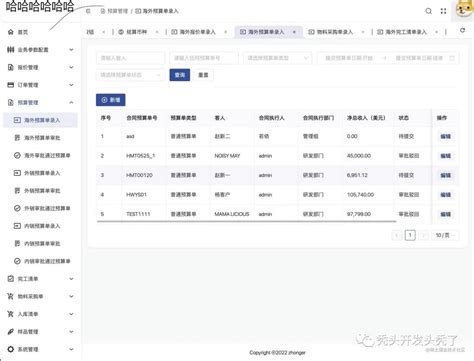Click the 业务参数配置 sliders icon in sidebar
This screenshot has height=361, width=474.
(11, 50)
